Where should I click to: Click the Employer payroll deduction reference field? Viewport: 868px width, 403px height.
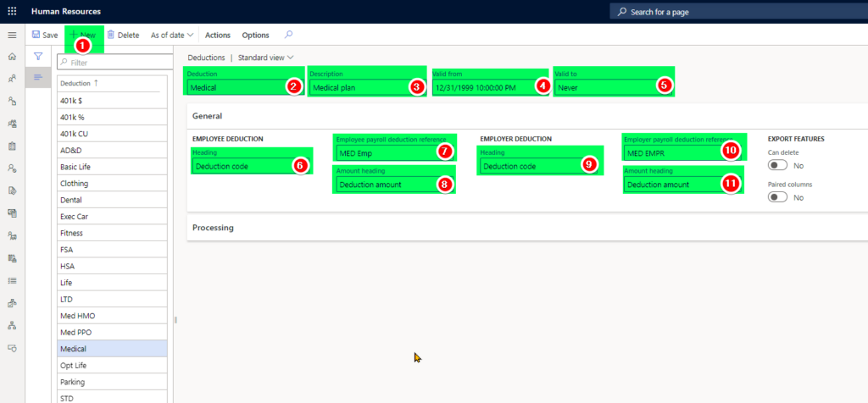pos(682,152)
